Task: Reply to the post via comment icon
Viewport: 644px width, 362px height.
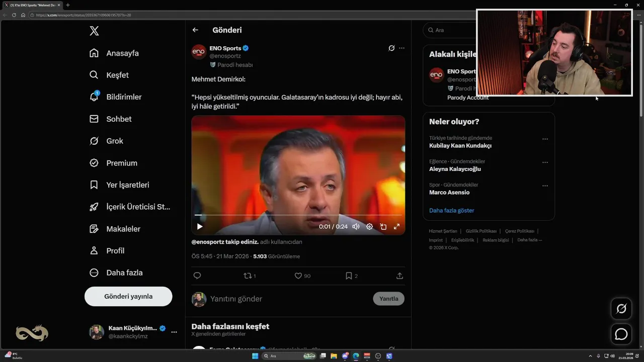Action: [197, 276]
